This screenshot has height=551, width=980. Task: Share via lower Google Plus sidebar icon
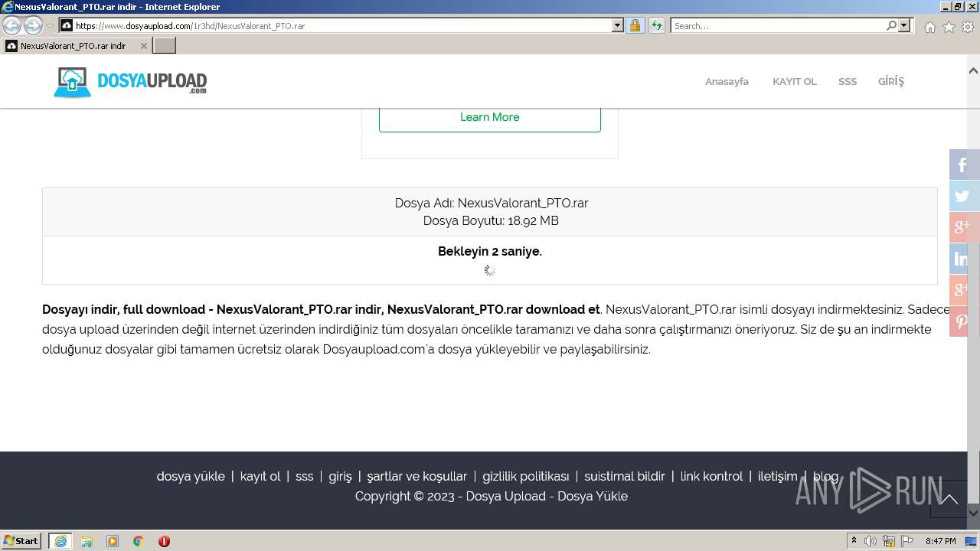pyautogui.click(x=964, y=290)
